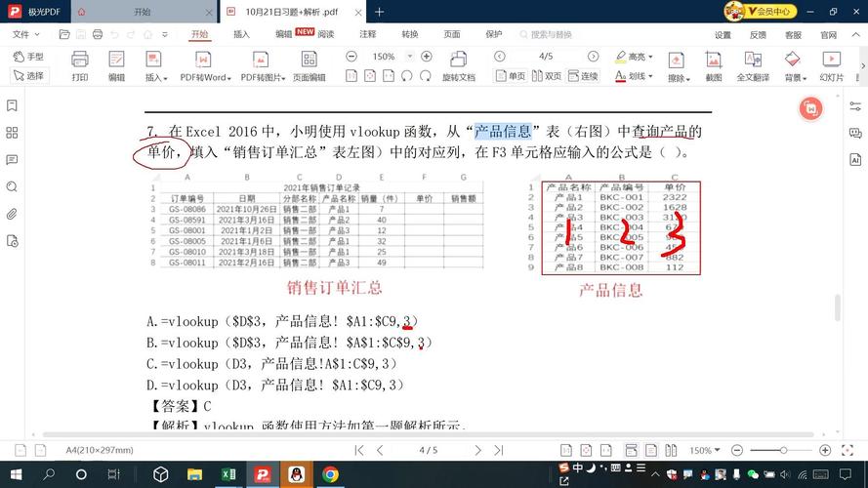Zoom in with plus circle in ribbon

[x=427, y=57]
